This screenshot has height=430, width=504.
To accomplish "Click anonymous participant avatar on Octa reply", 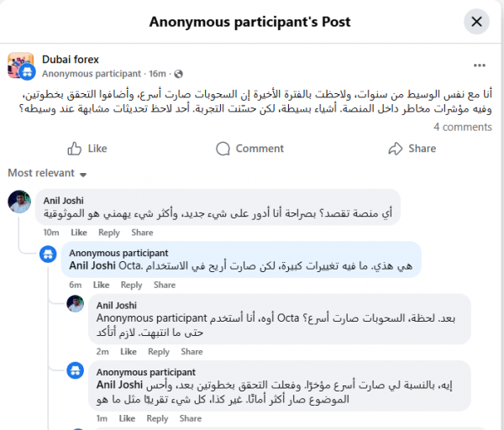I will (x=48, y=254).
